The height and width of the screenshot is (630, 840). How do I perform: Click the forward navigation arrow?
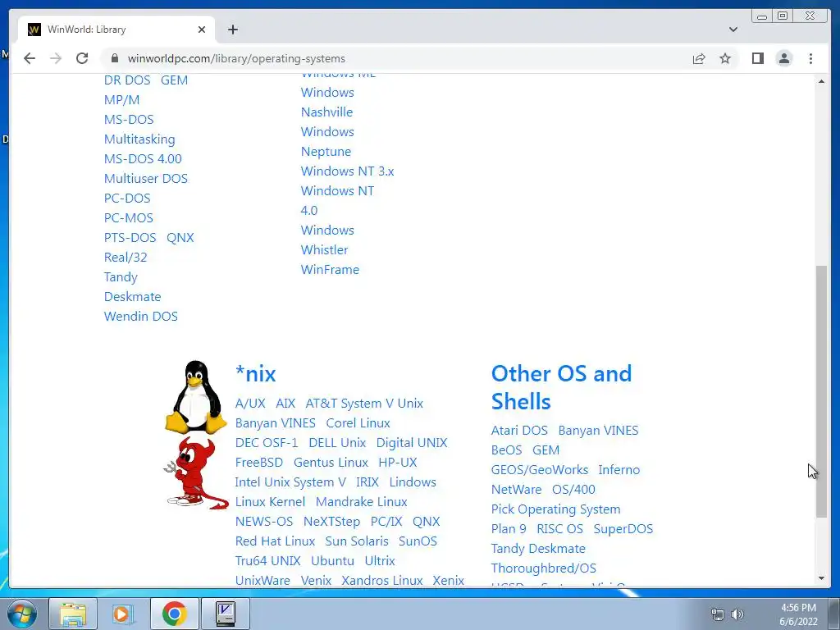click(x=56, y=58)
